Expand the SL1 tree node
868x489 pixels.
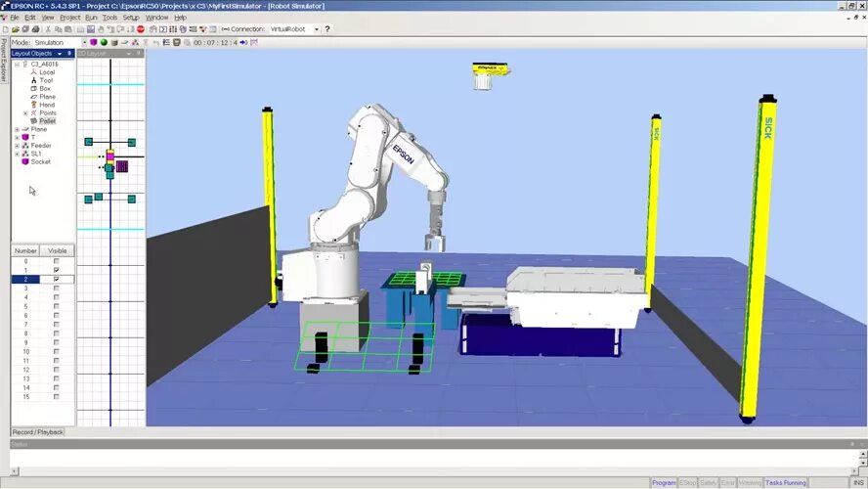[x=18, y=154]
